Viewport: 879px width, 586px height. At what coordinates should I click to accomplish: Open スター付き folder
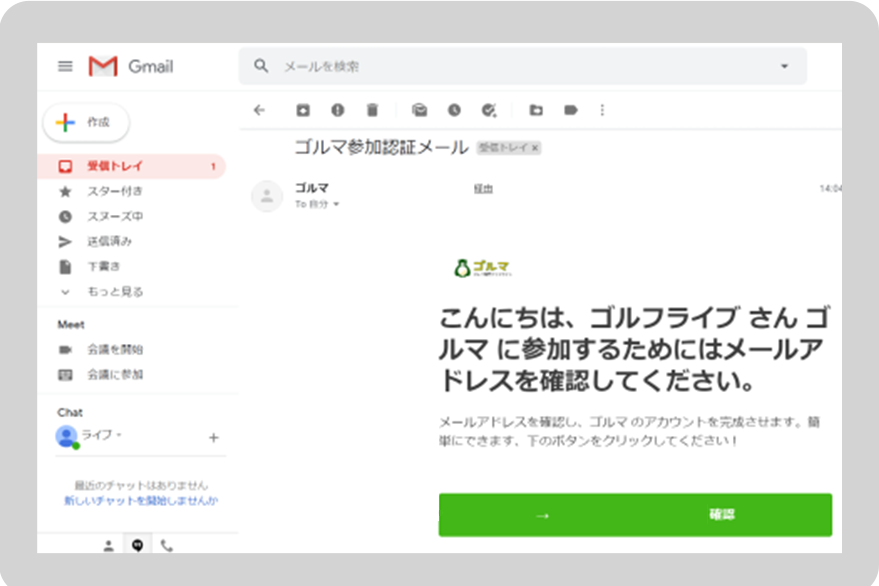[x=114, y=191]
